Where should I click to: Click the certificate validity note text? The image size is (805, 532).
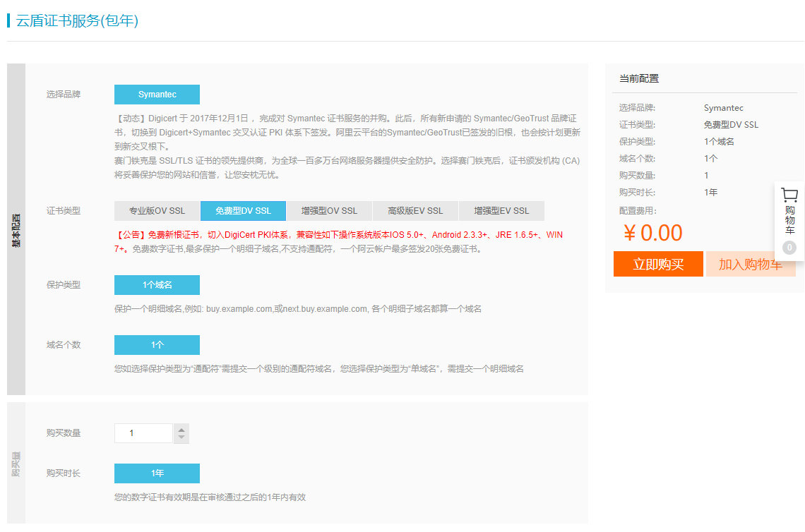[210, 497]
